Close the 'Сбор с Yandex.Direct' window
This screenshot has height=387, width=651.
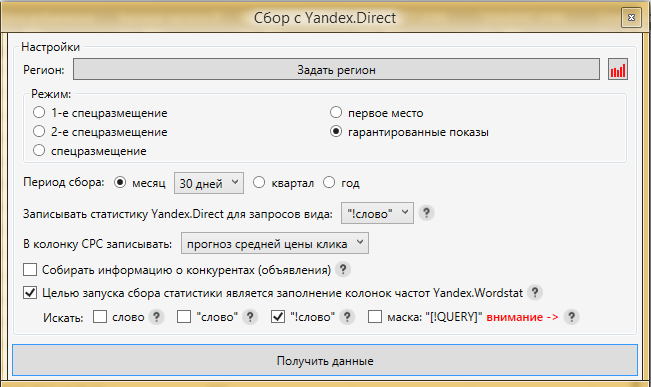631,17
